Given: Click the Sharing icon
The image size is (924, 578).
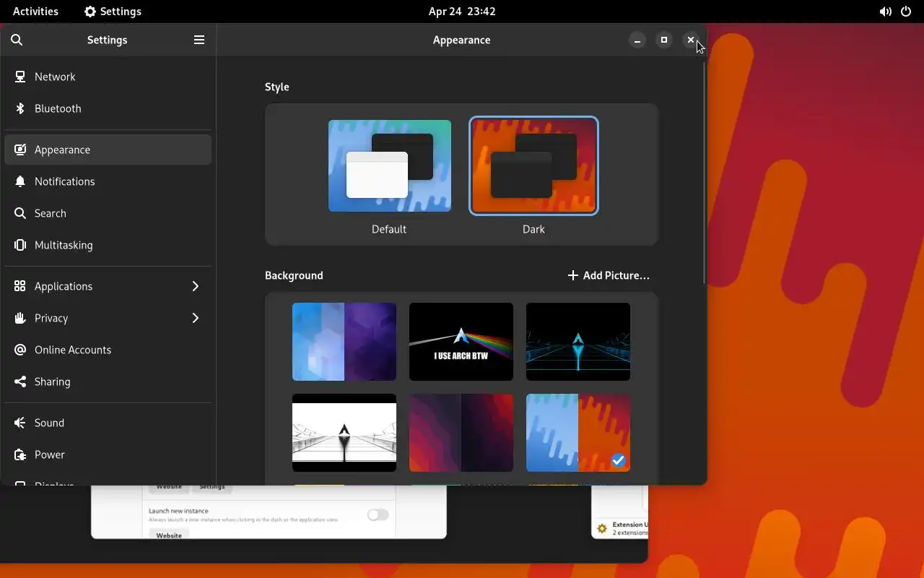Looking at the screenshot, I should (x=20, y=381).
